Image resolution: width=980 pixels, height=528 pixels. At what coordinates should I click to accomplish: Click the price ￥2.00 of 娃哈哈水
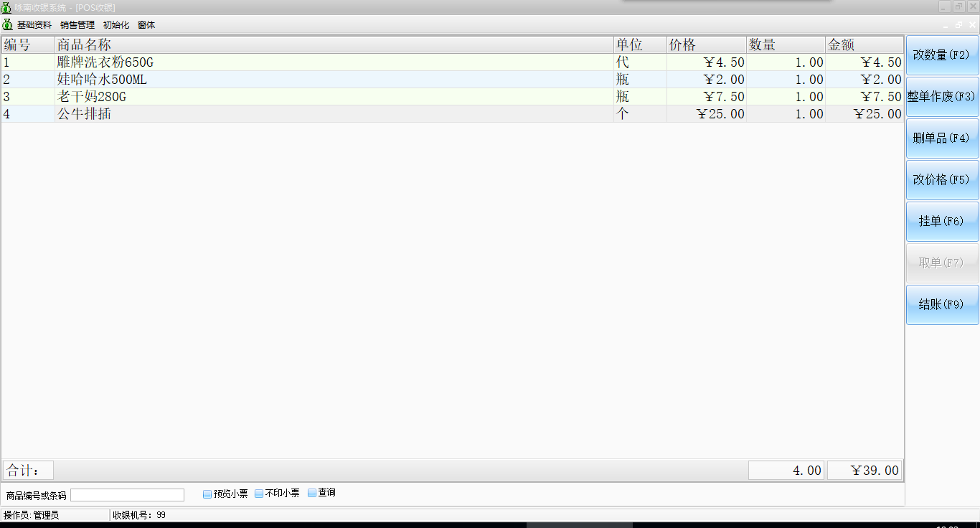click(x=707, y=80)
